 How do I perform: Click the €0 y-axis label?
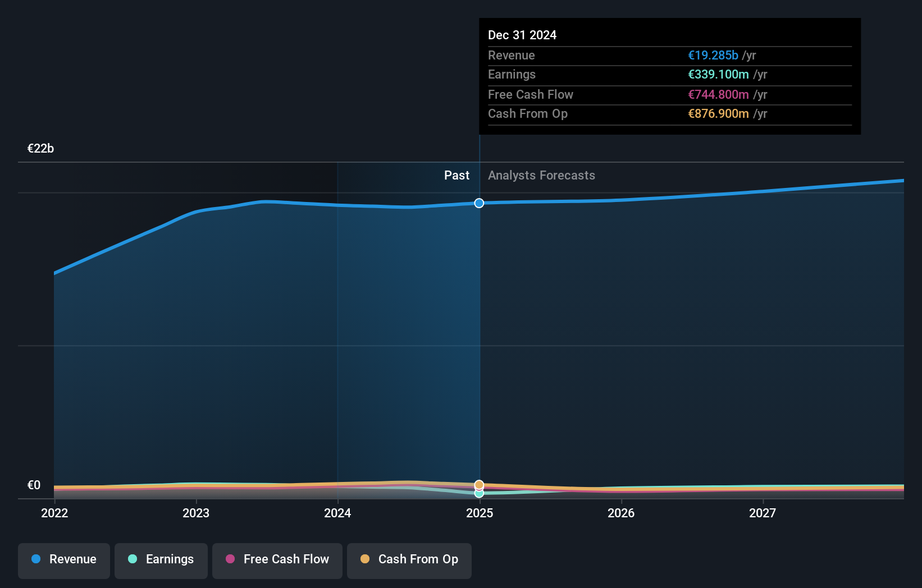pos(34,485)
